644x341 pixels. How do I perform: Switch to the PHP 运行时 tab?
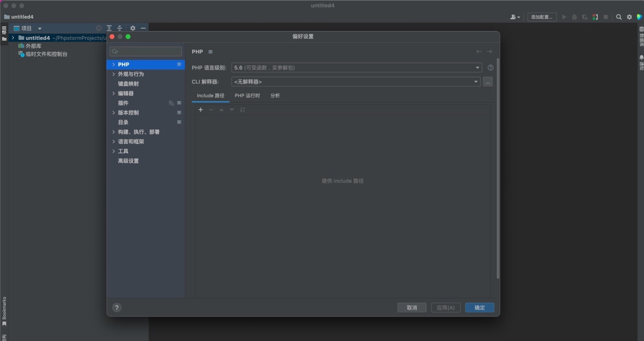pos(247,95)
